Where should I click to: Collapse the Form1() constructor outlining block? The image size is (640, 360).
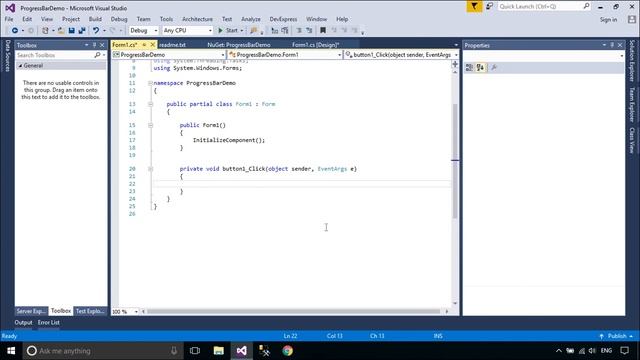[x=150, y=125]
